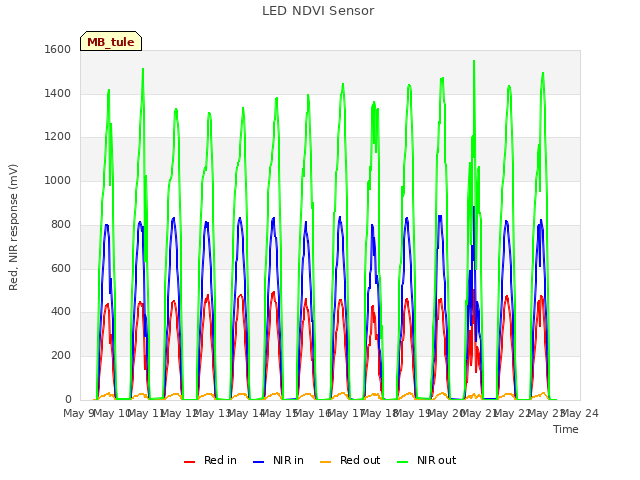Screen dimensions: 640x480
Task: Click the 0 y-axis tick value
Action: pyautogui.click(x=68, y=399)
